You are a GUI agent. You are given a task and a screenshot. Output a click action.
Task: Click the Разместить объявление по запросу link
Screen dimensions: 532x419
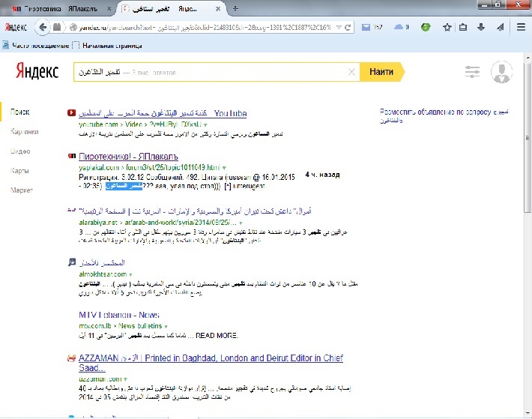(x=444, y=115)
